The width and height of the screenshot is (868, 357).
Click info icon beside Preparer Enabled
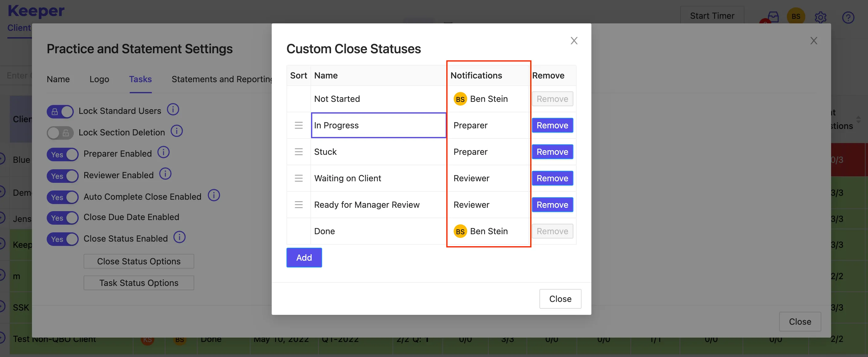pos(164,153)
